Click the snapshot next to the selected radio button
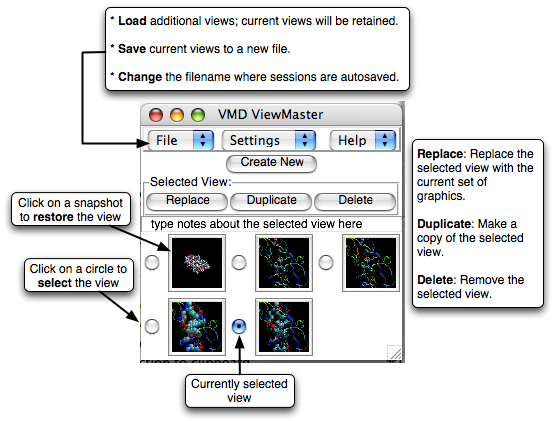 [x=284, y=327]
